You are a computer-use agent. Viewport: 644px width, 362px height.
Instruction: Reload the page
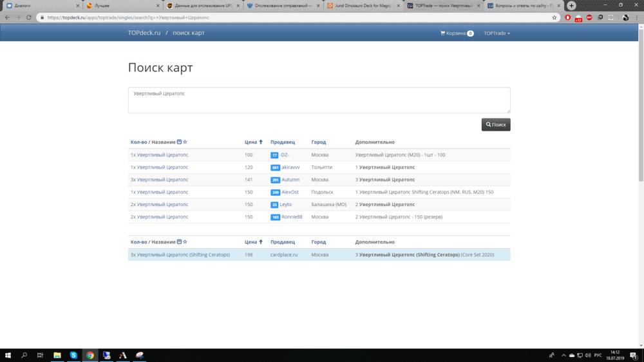pyautogui.click(x=29, y=17)
